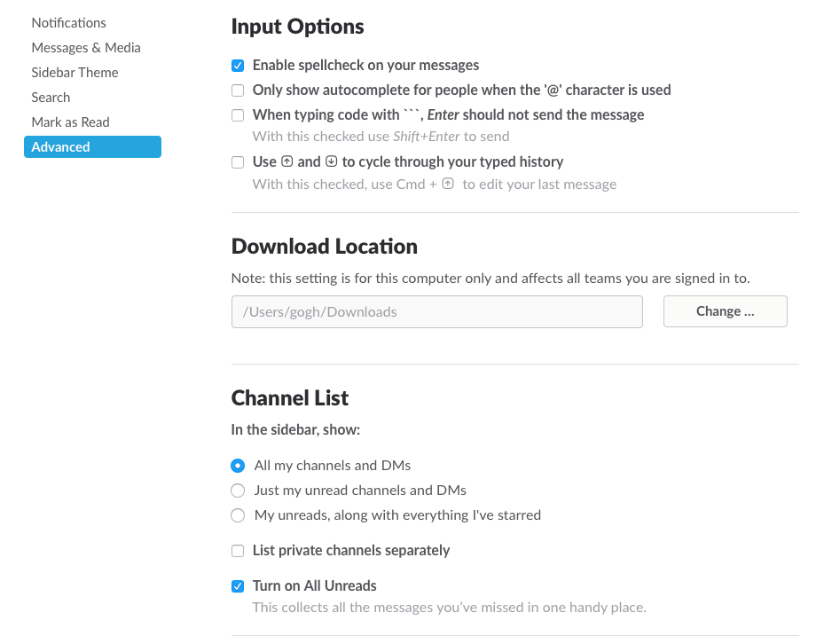The width and height of the screenshot is (824, 644).
Task: Click the Channel List heading
Action: pyautogui.click(x=289, y=398)
